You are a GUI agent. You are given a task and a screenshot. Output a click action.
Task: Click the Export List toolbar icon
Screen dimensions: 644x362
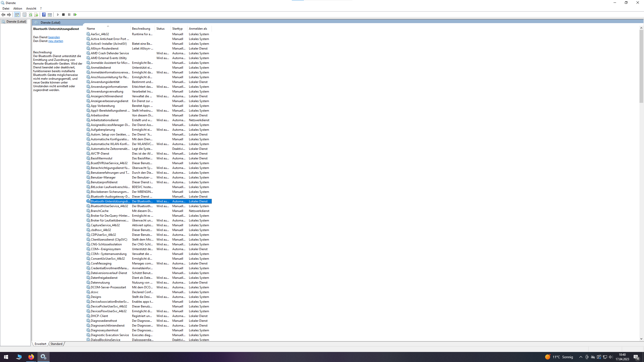[x=36, y=15]
